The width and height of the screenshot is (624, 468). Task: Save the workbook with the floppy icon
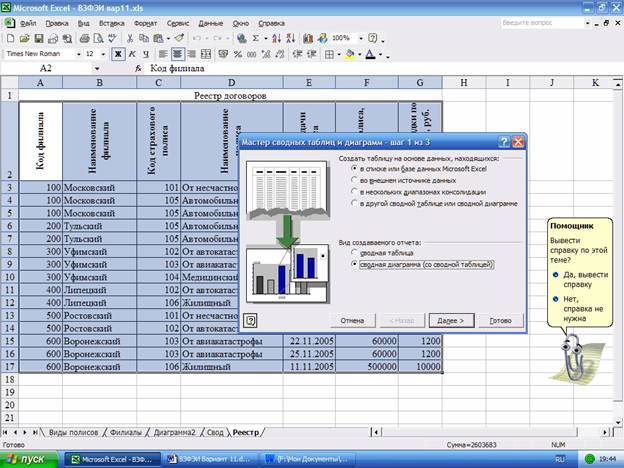click(39, 38)
